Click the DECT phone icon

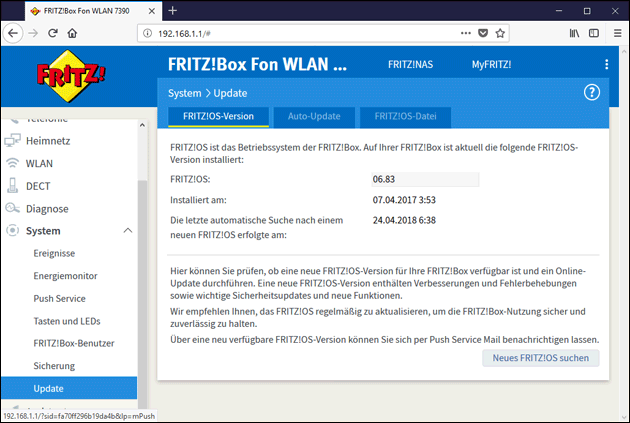[12, 186]
